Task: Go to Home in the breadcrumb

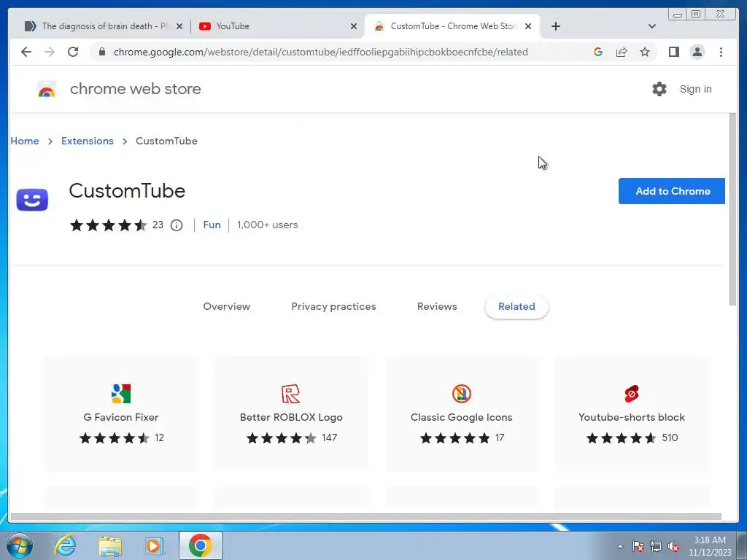Action: tap(25, 141)
